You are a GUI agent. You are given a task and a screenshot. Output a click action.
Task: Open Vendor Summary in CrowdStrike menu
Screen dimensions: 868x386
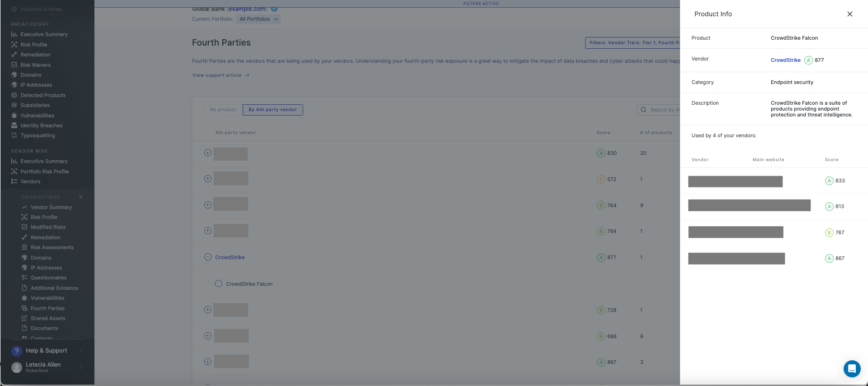coord(51,207)
